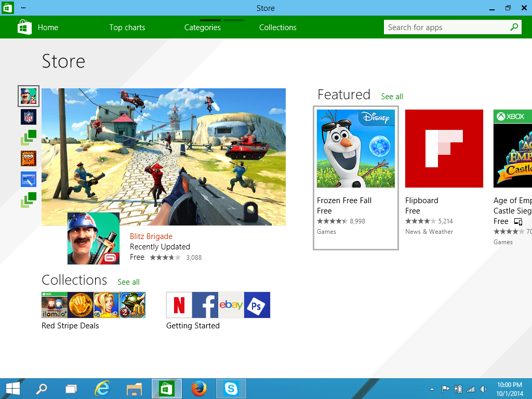Open the Categories tab
Image resolution: width=532 pixels, height=399 pixels.
click(x=203, y=28)
